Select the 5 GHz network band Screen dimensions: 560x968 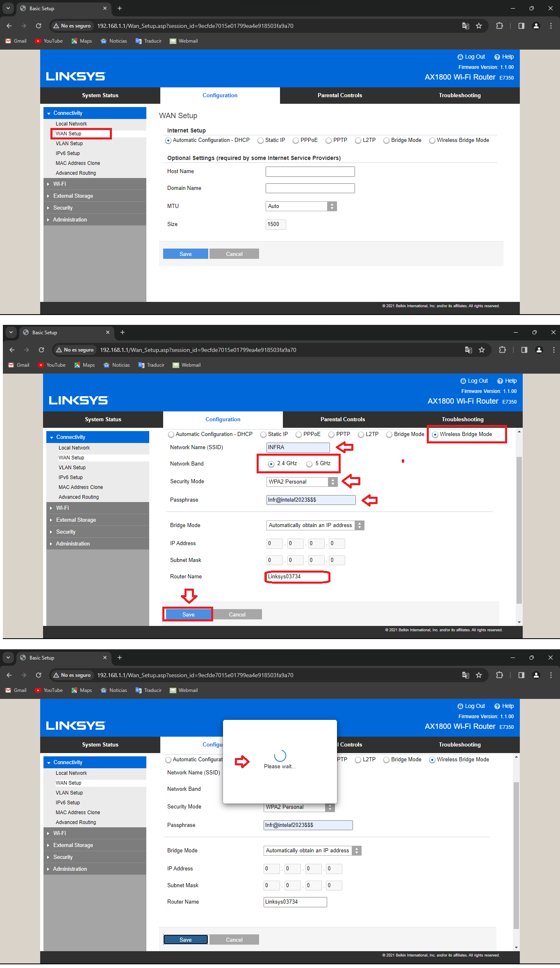(x=310, y=464)
